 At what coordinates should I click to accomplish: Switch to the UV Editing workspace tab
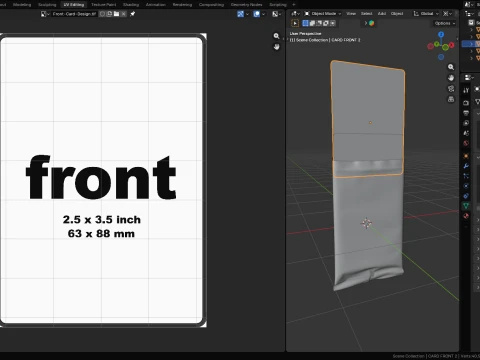pyautogui.click(x=74, y=5)
